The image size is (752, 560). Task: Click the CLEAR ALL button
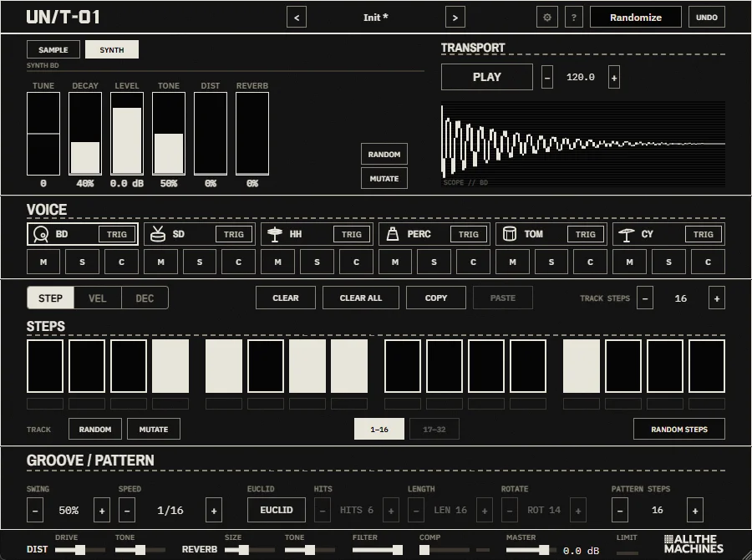click(x=361, y=298)
